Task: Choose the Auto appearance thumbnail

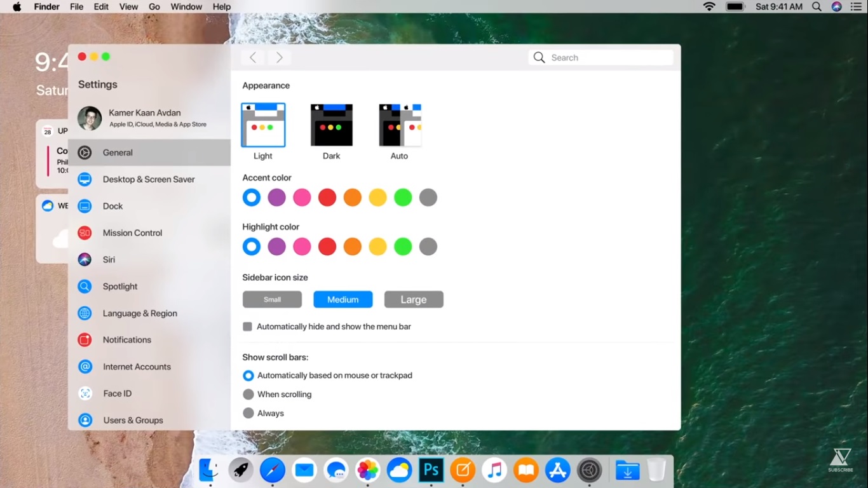Action: pos(400,125)
